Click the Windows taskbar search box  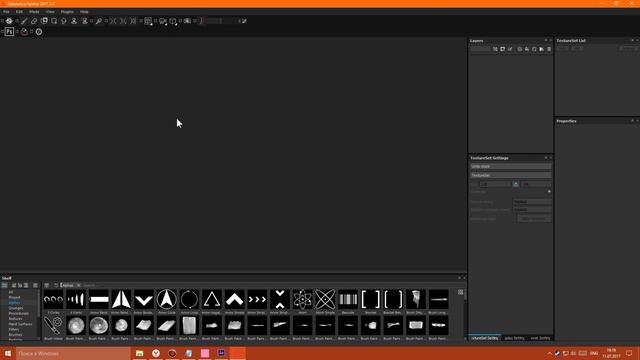pyautogui.click(x=73, y=353)
